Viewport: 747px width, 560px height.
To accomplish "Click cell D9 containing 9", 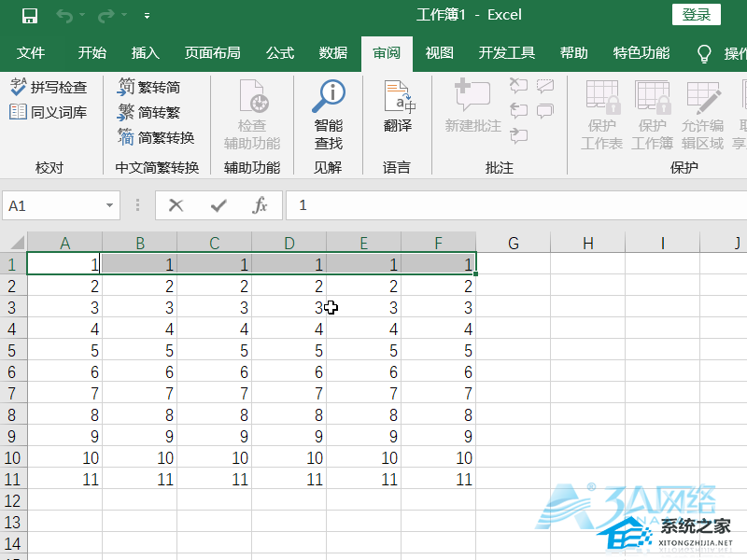I will (x=289, y=436).
